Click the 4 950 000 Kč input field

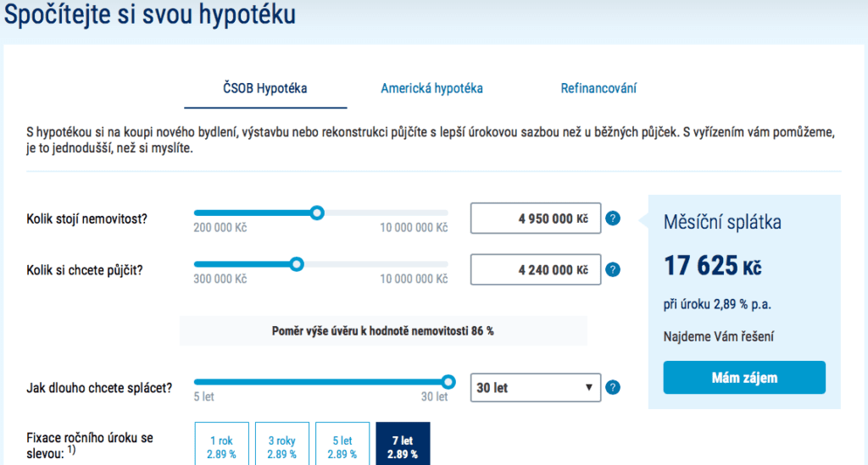[536, 219]
